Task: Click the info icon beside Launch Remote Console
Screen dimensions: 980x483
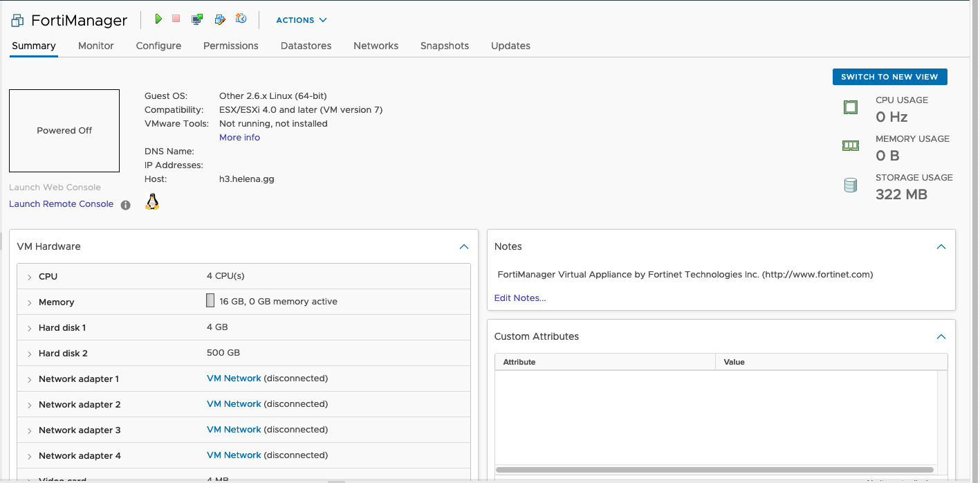Action: 125,205
